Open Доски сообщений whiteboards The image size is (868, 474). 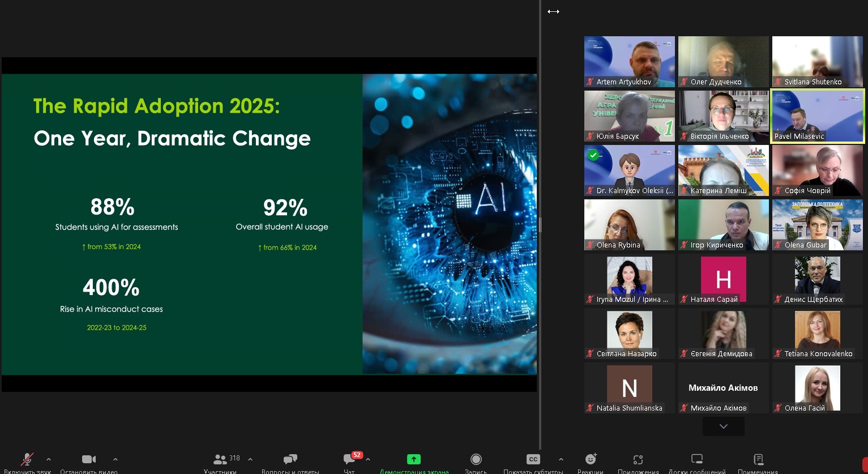697,459
